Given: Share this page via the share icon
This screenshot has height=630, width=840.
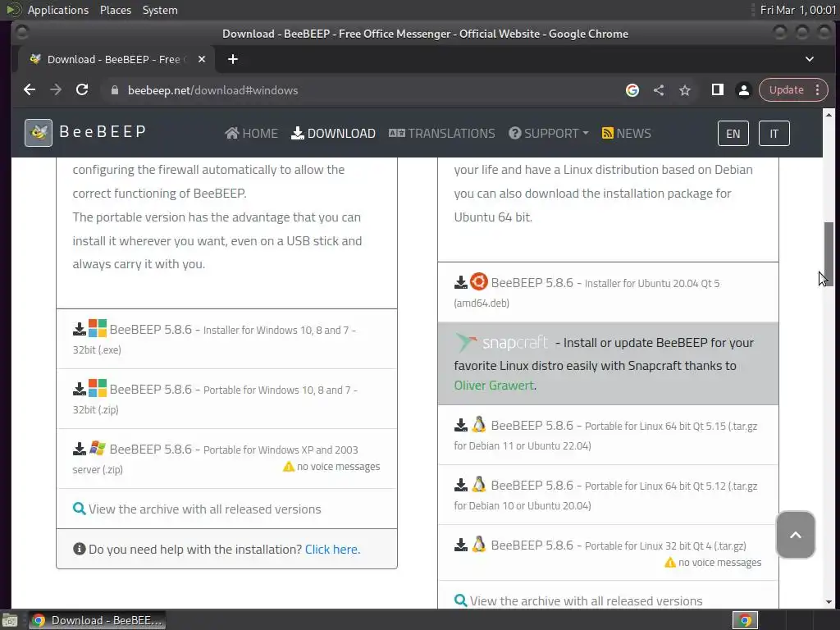Looking at the screenshot, I should click(659, 90).
